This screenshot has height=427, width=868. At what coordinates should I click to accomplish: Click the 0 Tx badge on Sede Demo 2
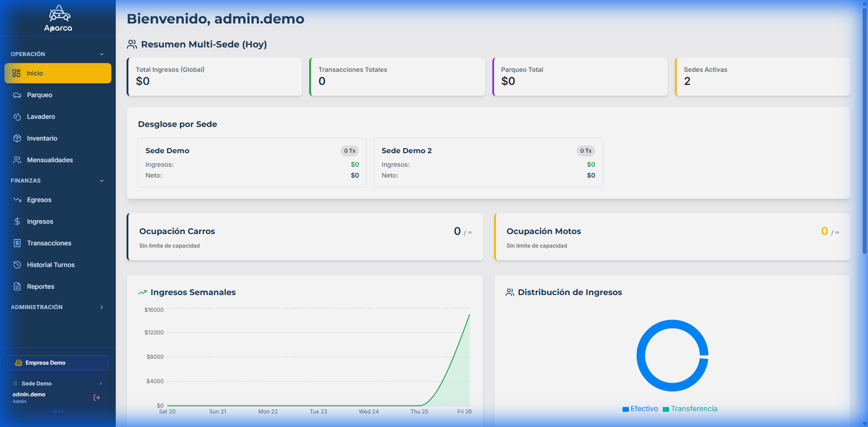(585, 151)
